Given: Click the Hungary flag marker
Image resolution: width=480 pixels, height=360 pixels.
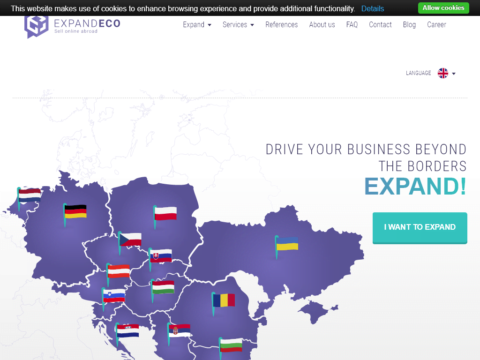Looking at the screenshot, I should (x=163, y=288).
